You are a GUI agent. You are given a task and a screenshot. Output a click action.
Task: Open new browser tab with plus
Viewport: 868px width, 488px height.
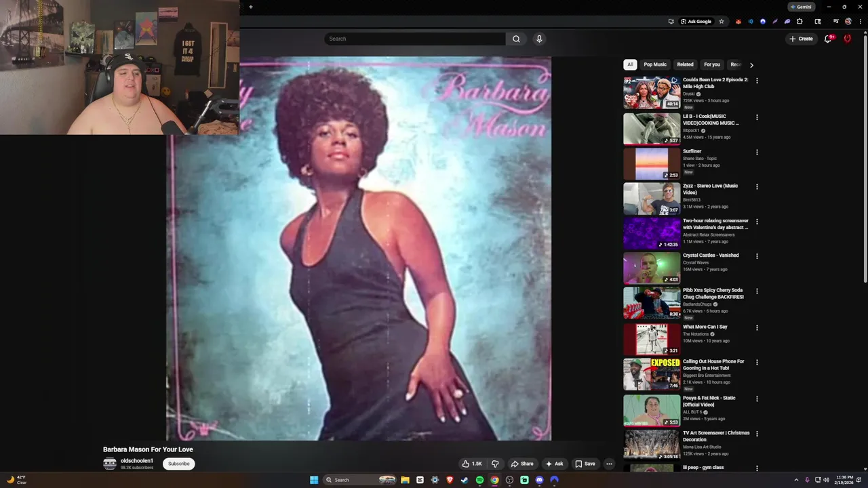click(250, 7)
